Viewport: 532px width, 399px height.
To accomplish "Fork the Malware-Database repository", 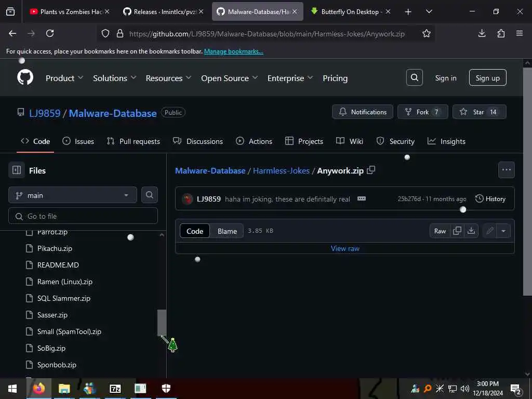I will pyautogui.click(x=423, y=112).
